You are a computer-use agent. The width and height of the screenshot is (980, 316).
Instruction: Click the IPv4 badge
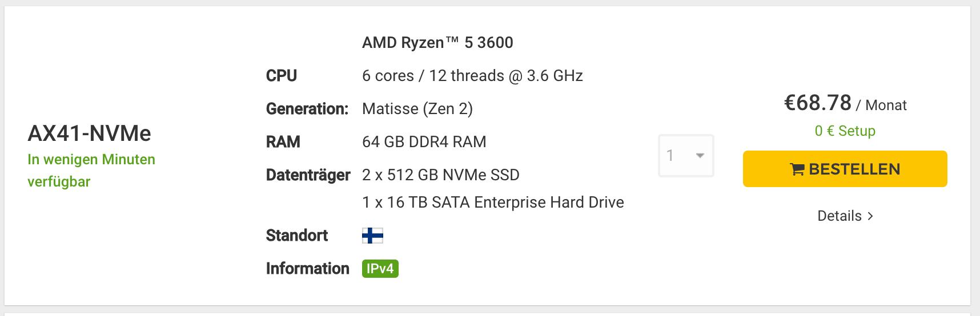(x=380, y=268)
